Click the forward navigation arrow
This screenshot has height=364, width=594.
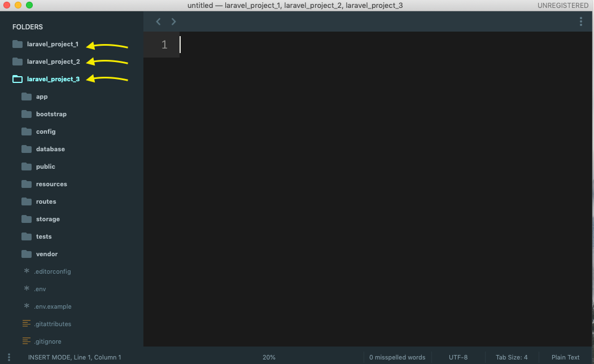click(x=173, y=21)
